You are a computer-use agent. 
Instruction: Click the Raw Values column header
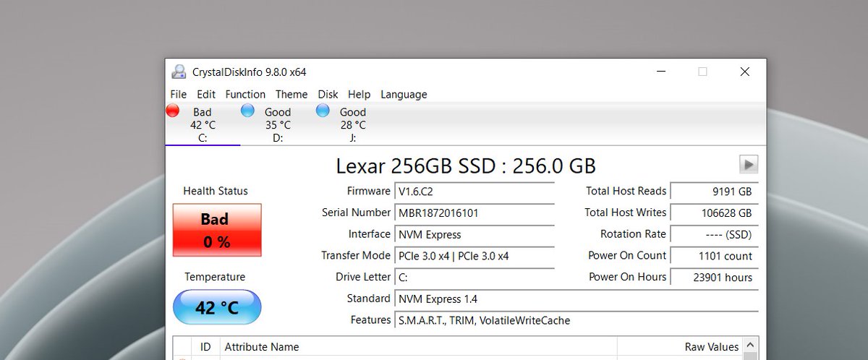[679, 347]
